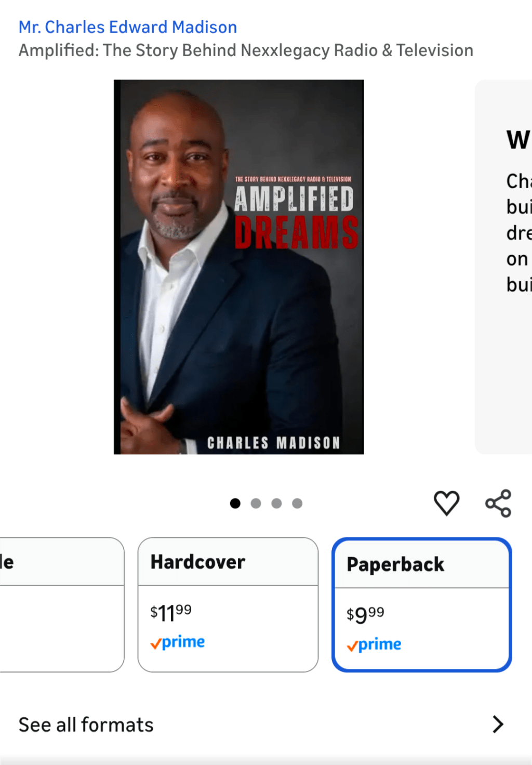532x765 pixels.
Task: Go to second image carousel dot
Action: 256,503
